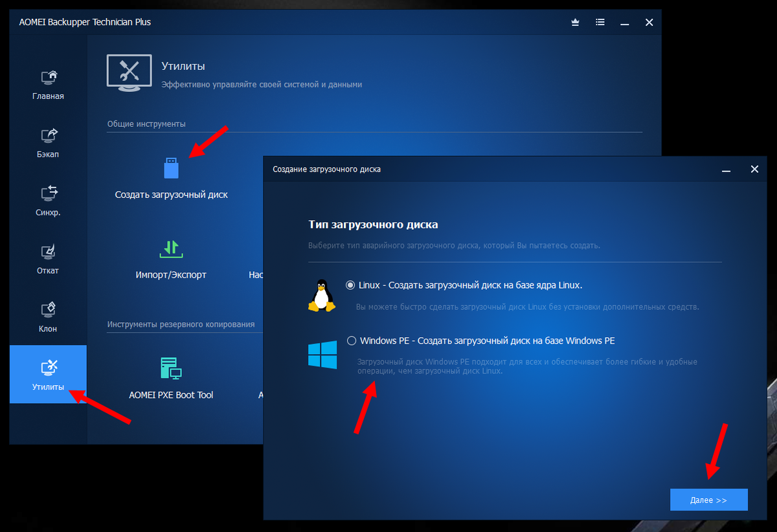777x532 pixels.
Task: Close the Создание загрузочного диска dialog
Action: click(x=754, y=169)
